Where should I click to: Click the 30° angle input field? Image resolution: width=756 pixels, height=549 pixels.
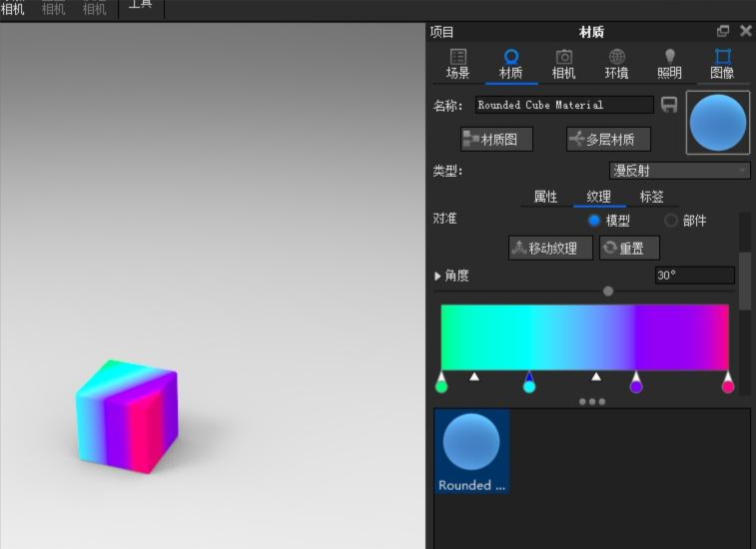694,275
